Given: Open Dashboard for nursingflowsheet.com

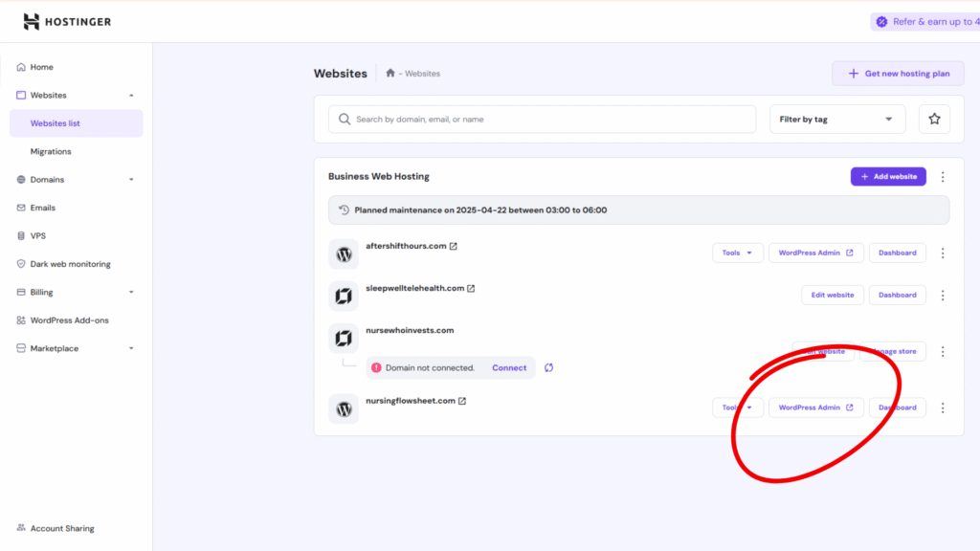Looking at the screenshot, I should click(x=898, y=408).
